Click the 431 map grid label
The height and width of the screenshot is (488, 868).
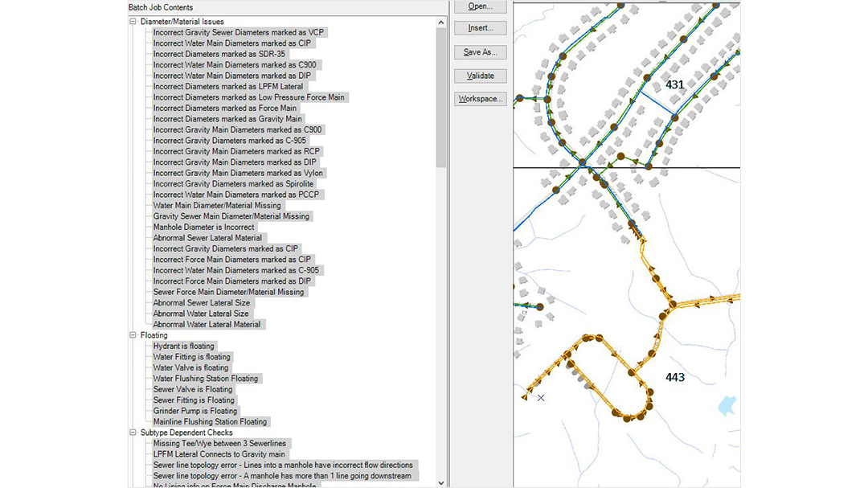(x=675, y=84)
